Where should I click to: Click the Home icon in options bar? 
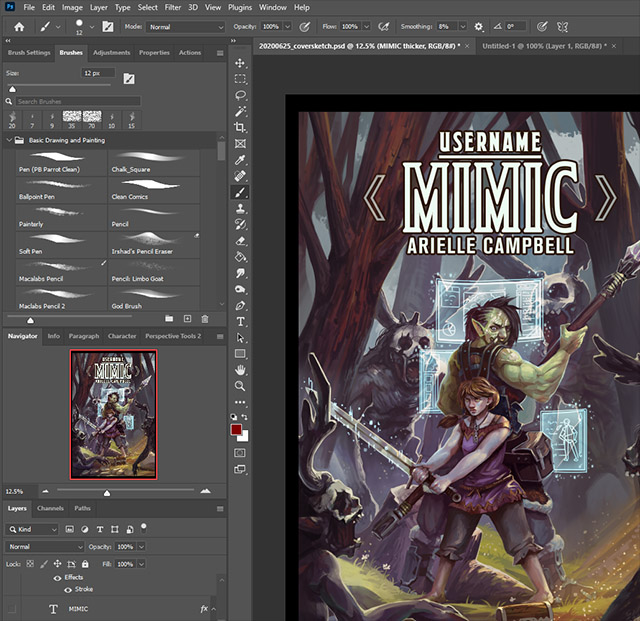(19, 27)
